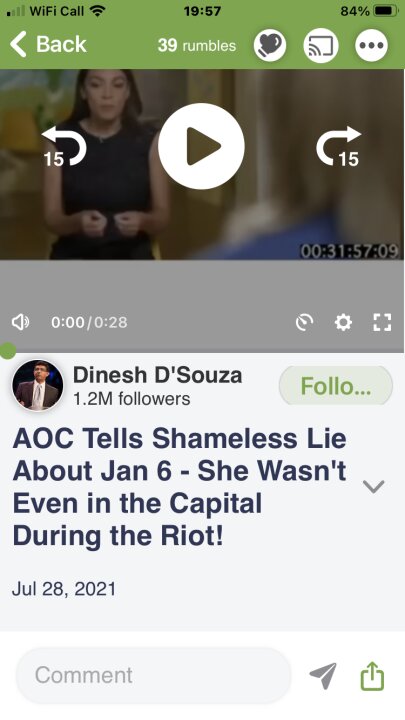Go Back to previous screen
Viewport: 405px width, 720px height.
coord(48,45)
